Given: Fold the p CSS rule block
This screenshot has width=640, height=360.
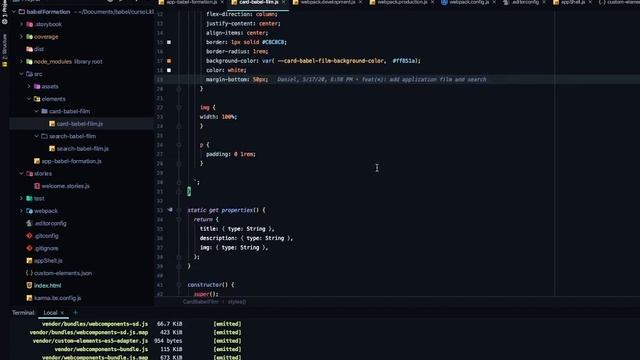Looking at the screenshot, I should [x=179, y=145].
